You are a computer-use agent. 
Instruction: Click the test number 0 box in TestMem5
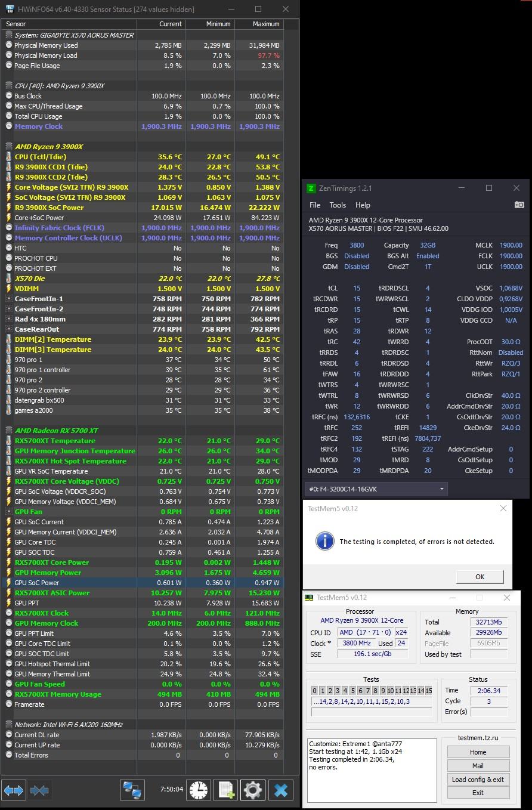pos(315,691)
